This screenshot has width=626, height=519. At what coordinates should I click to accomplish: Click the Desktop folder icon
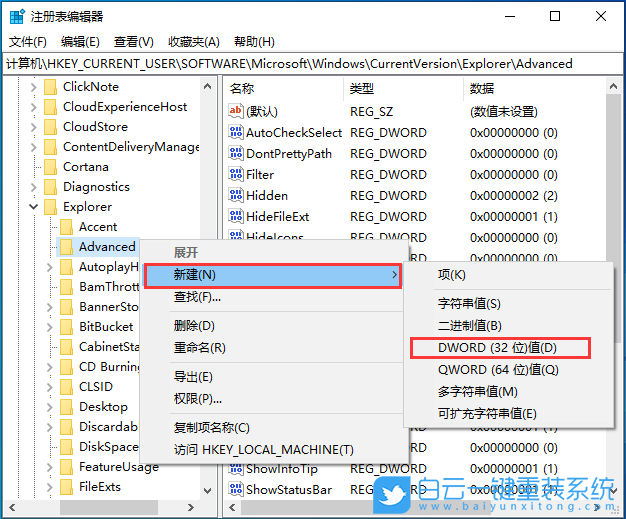(x=66, y=406)
